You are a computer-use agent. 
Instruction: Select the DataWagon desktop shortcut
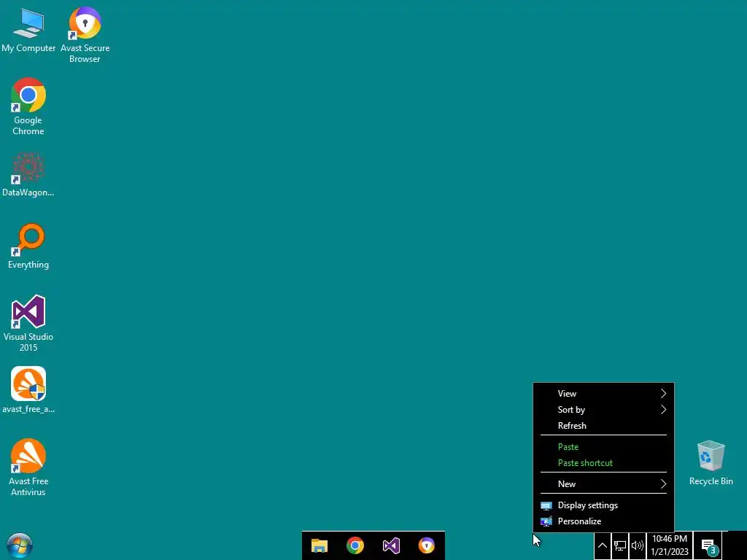(x=28, y=175)
